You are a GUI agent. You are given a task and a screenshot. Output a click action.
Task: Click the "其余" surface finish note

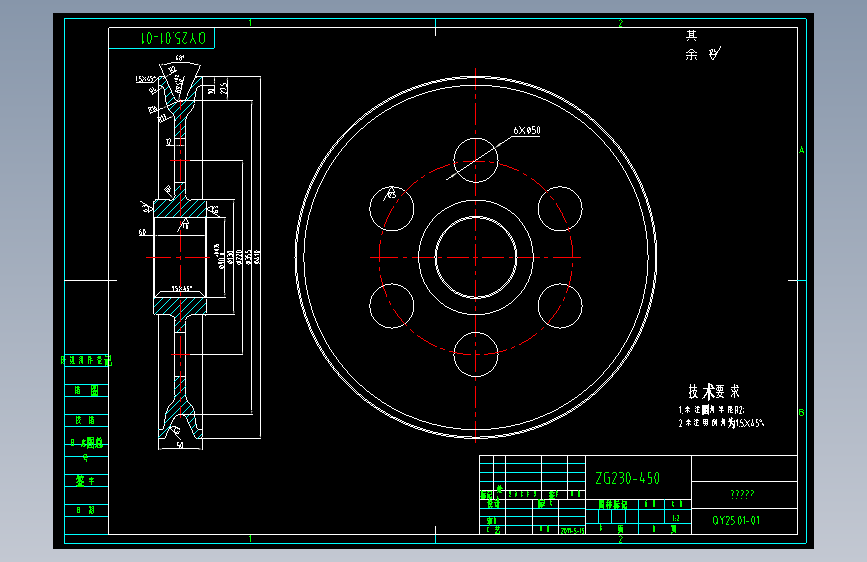692,45
